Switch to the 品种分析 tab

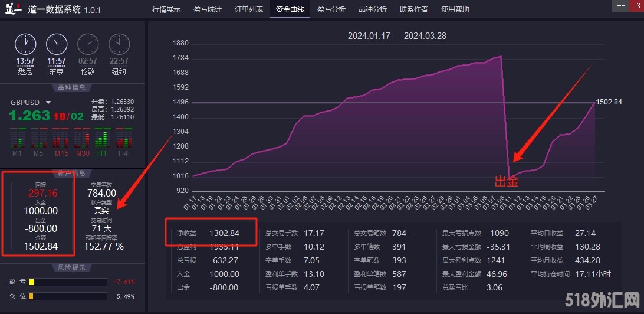click(372, 9)
